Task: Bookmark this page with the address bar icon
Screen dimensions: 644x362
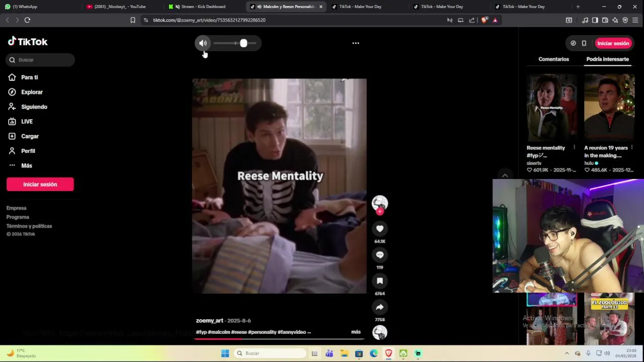Action: [133, 20]
